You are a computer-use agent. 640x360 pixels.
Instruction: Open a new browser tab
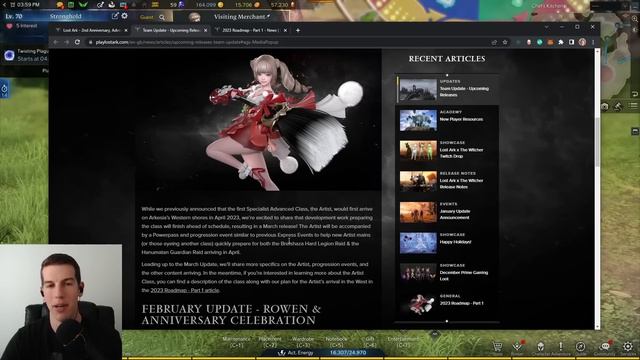(x=298, y=30)
